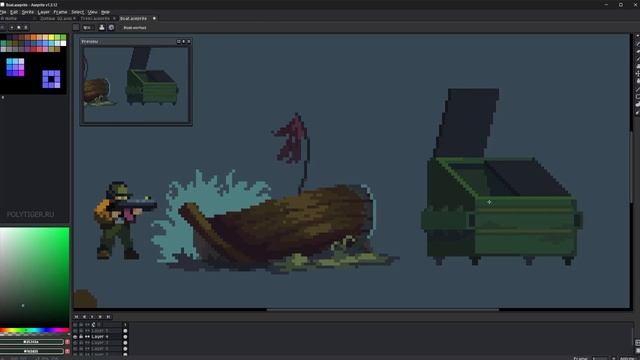Select the Line tool in right toolbar
Viewport: 640px width, 360px height.
click(637, 89)
